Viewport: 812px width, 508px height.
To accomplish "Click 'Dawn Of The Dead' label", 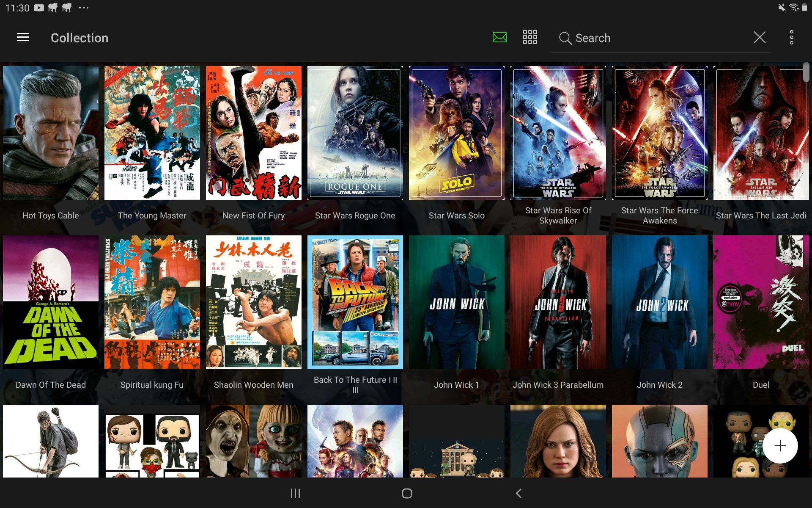I will coord(51,385).
